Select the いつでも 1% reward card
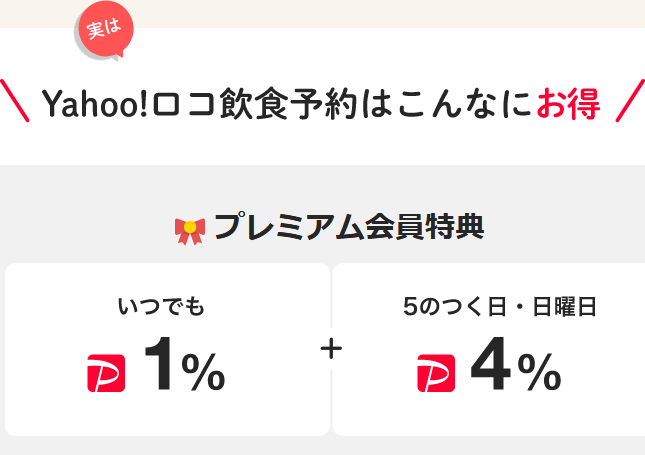 coord(167,349)
